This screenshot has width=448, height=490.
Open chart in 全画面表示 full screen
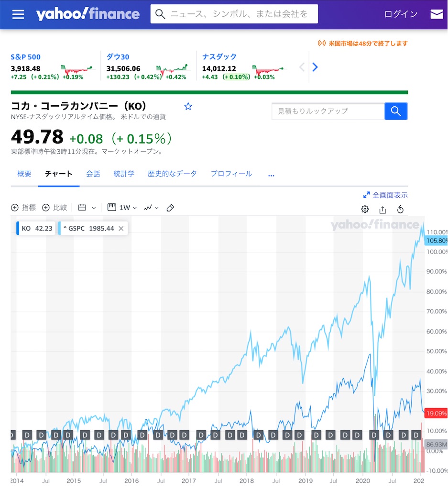tap(385, 195)
